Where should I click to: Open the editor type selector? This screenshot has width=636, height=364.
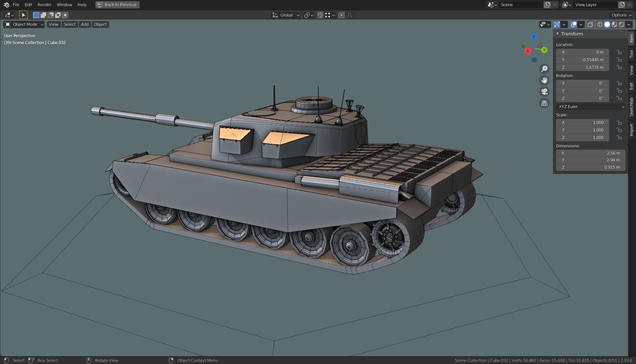pyautogui.click(x=9, y=15)
